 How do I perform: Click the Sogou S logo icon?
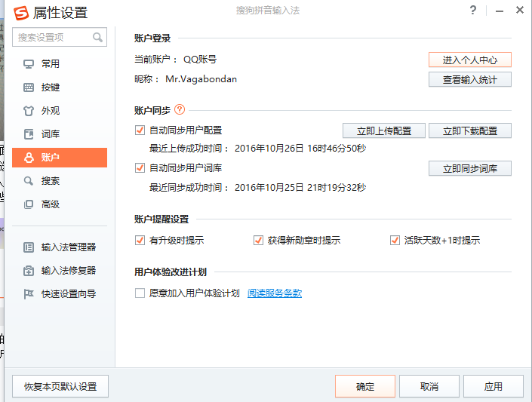coord(21,14)
